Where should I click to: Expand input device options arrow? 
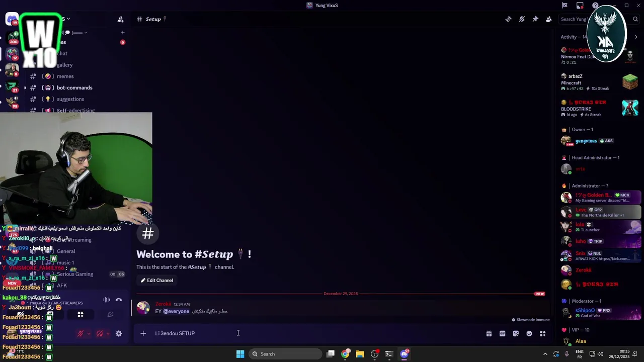[x=89, y=333]
